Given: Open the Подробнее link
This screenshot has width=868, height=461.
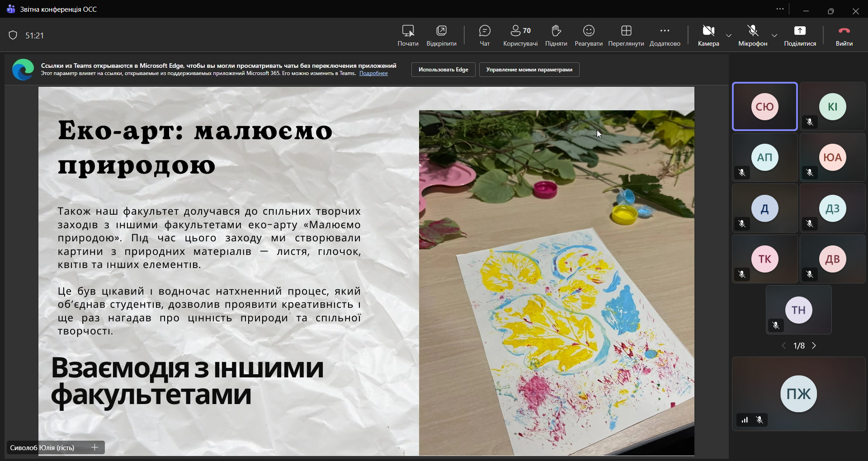Looking at the screenshot, I should tap(374, 74).
